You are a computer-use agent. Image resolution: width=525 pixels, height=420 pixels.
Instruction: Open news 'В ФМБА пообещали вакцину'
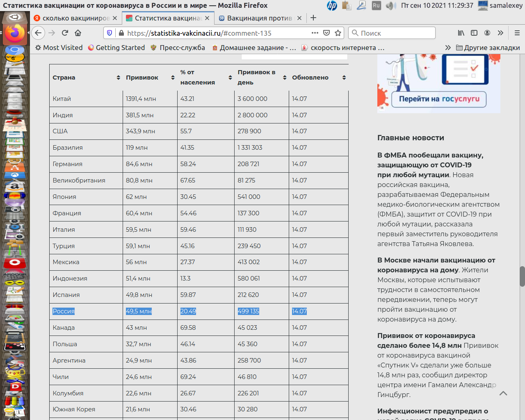pos(430,165)
